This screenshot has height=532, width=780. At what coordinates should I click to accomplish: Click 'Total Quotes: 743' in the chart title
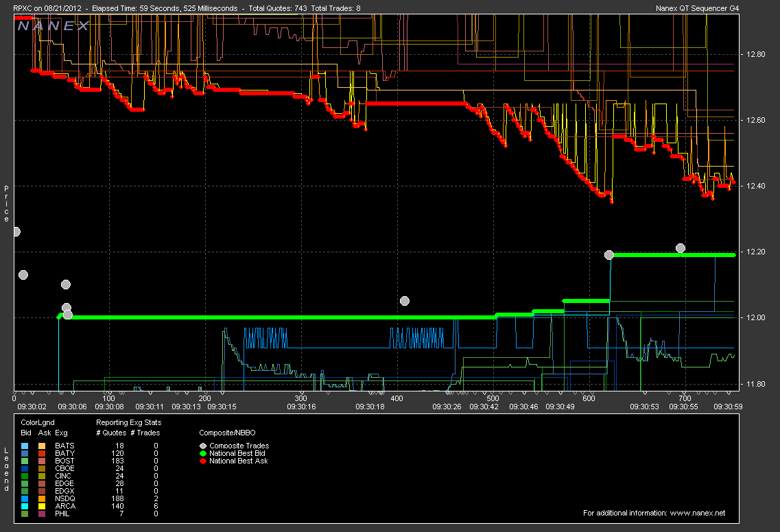point(278,8)
